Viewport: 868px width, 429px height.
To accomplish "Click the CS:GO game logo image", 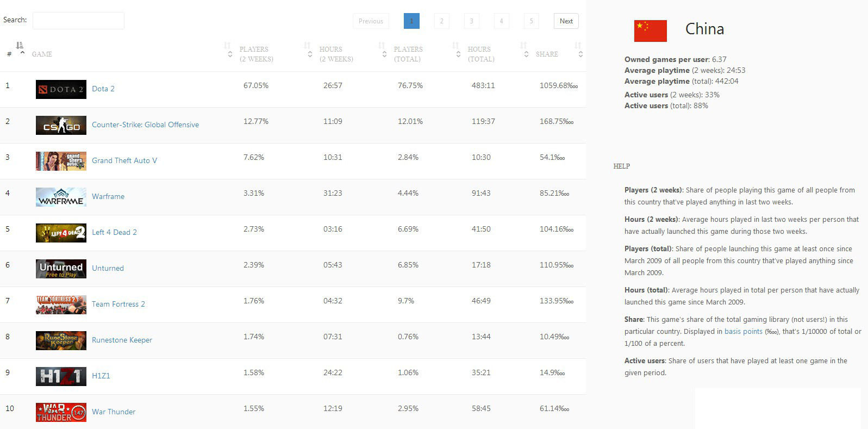I will (x=61, y=125).
